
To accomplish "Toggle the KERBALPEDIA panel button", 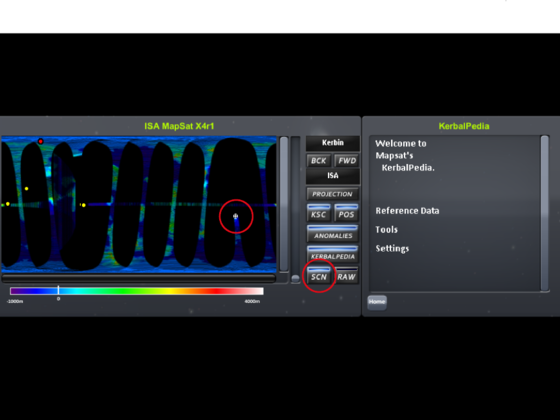I will pos(332,255).
